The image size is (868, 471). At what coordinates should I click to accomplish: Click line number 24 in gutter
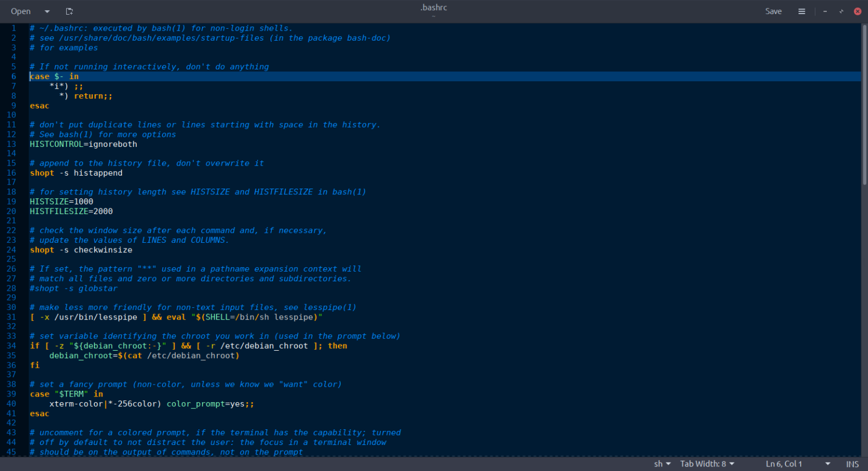click(11, 250)
